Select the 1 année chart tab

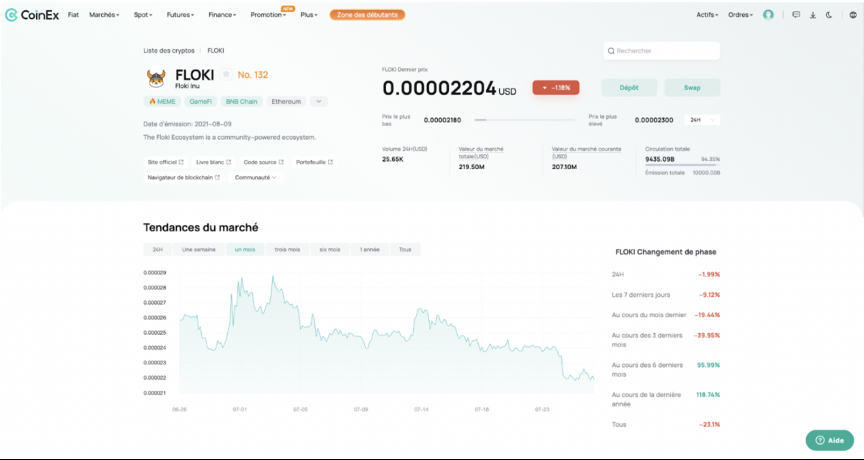pos(370,250)
